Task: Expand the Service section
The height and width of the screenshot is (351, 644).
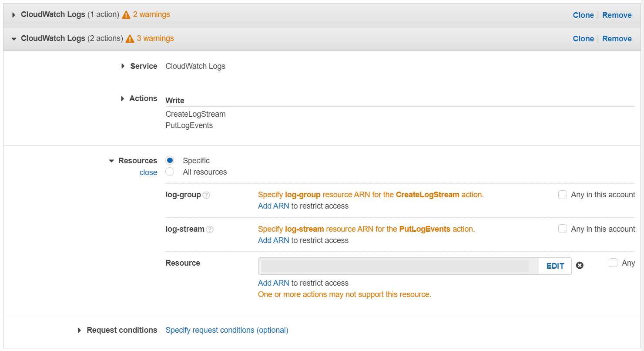Action: tap(123, 66)
